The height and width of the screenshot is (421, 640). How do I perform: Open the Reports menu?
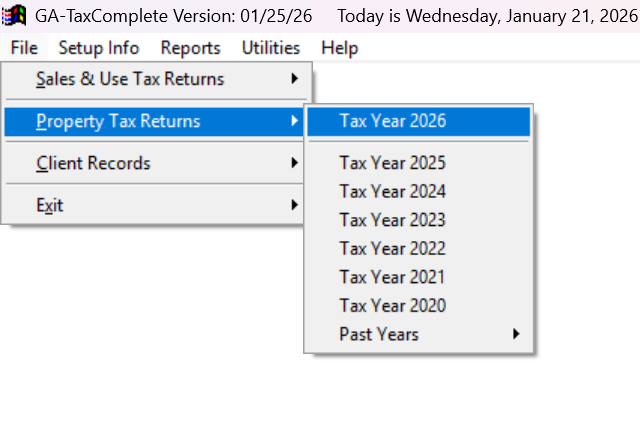coord(190,48)
